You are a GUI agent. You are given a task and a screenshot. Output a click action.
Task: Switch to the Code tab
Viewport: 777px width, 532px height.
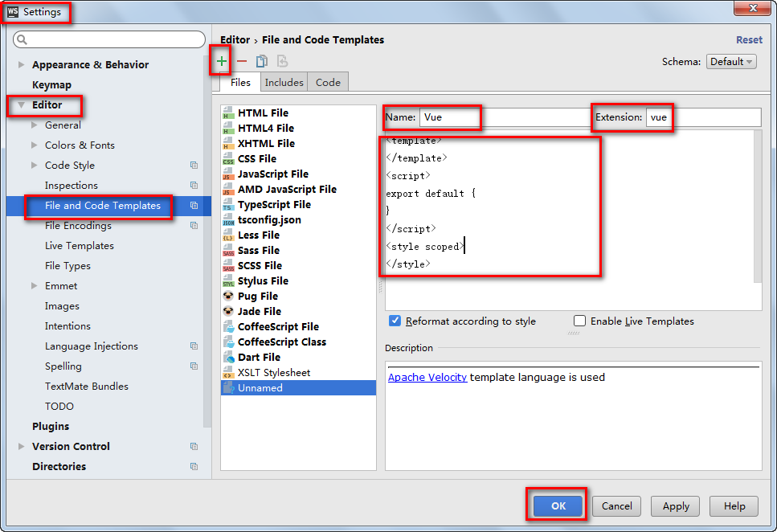tap(328, 82)
